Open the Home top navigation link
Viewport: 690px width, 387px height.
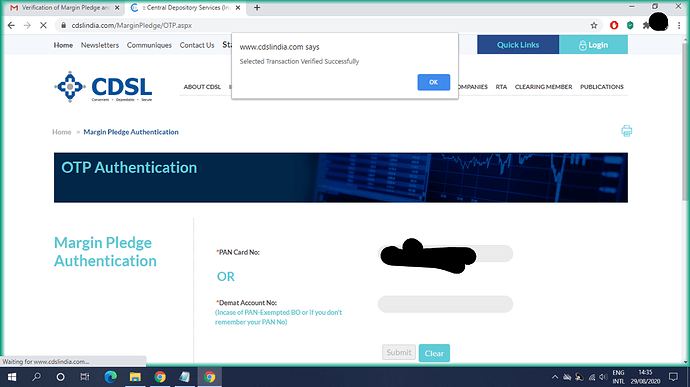[x=63, y=45]
